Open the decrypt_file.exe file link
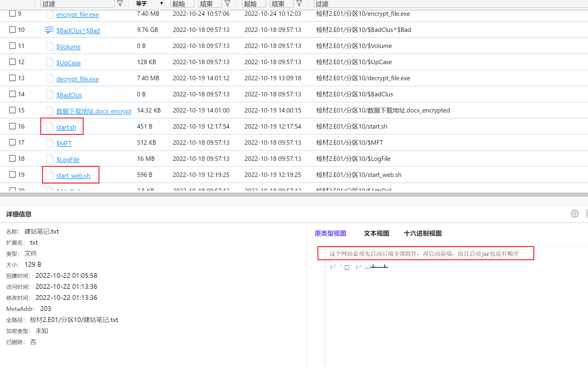The image size is (588, 367). click(x=77, y=79)
